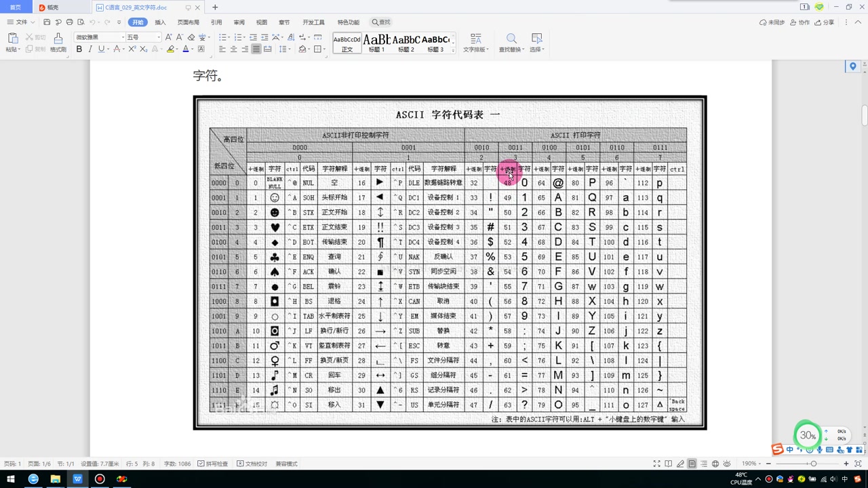The image size is (868, 488).
Task: Click the align left icon
Action: [x=222, y=49]
